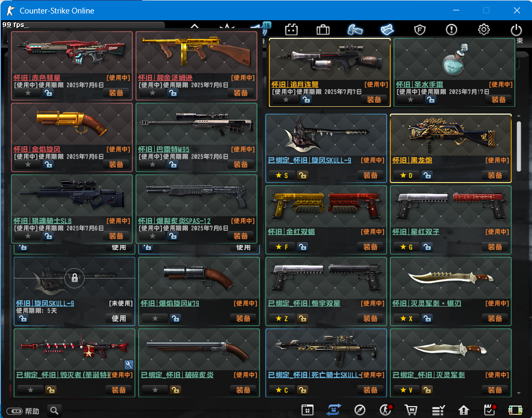Click gold lock icon on 已绑定_怀旧|破碎炙炎 card
532x418 pixels.
(175, 389)
